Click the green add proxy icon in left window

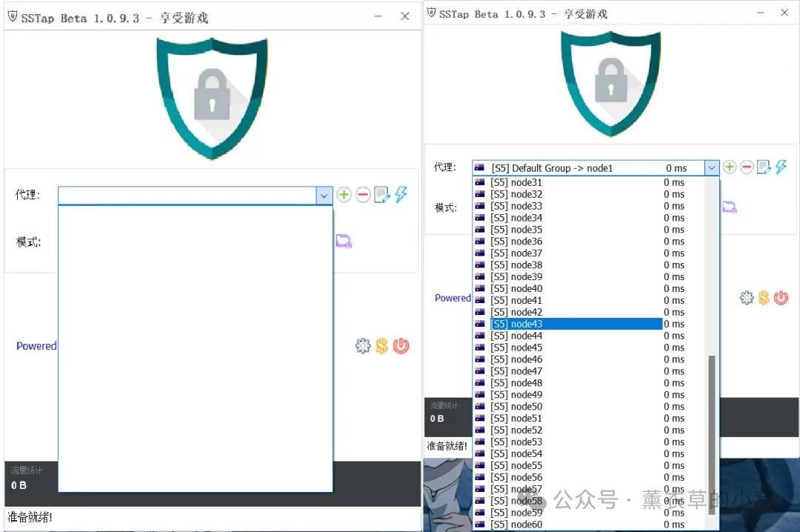coord(344,195)
